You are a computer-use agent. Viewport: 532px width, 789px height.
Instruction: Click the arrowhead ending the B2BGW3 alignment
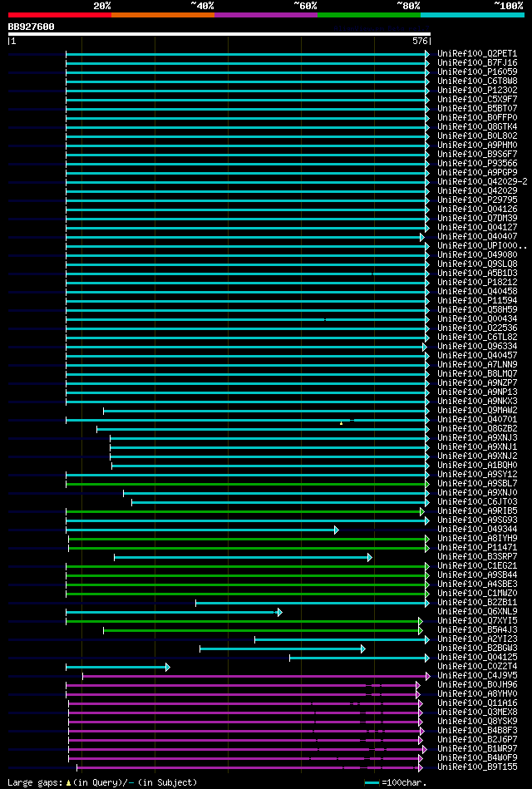(x=363, y=649)
